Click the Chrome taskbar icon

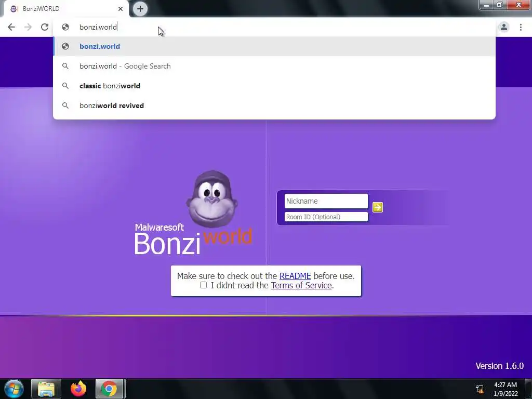[109, 389]
